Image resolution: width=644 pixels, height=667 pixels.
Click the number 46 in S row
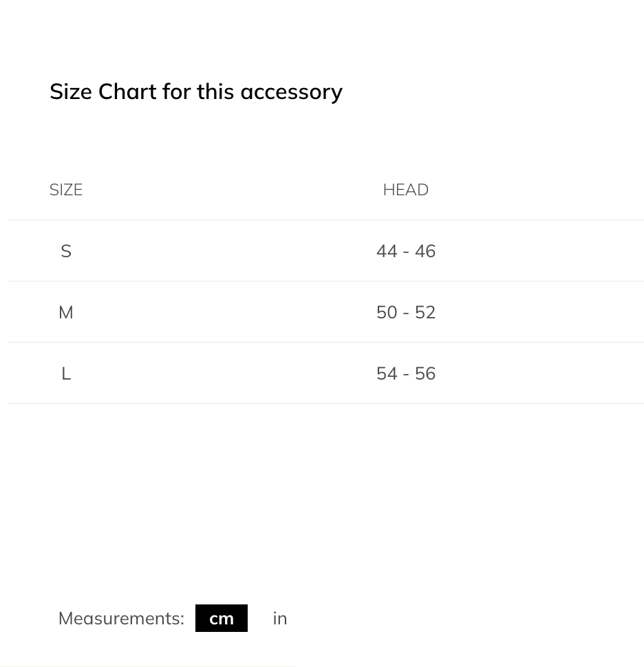point(425,251)
